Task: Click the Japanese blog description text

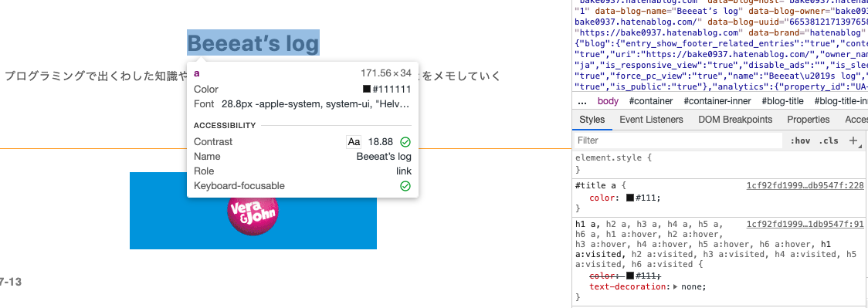Action: (253, 76)
